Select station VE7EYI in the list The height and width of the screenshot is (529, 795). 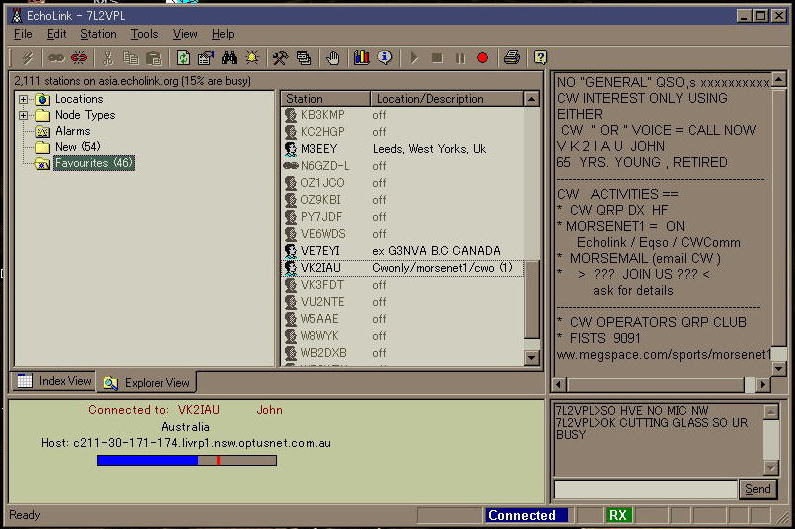[x=403, y=251]
